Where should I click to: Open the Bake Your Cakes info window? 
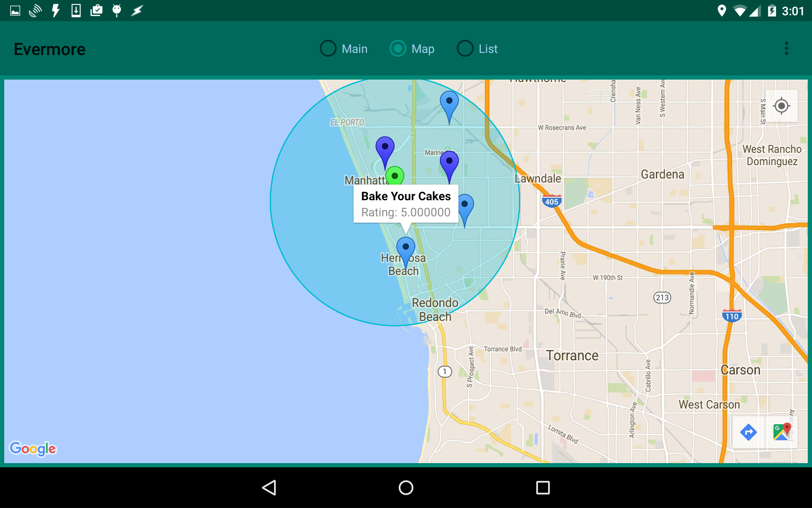tap(406, 204)
